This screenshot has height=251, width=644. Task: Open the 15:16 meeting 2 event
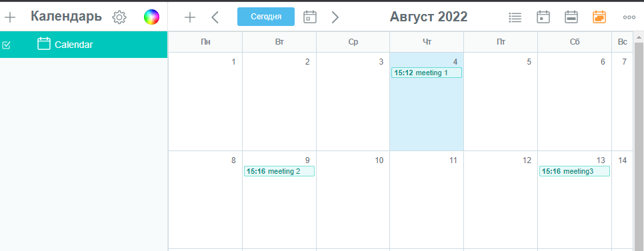(279, 171)
